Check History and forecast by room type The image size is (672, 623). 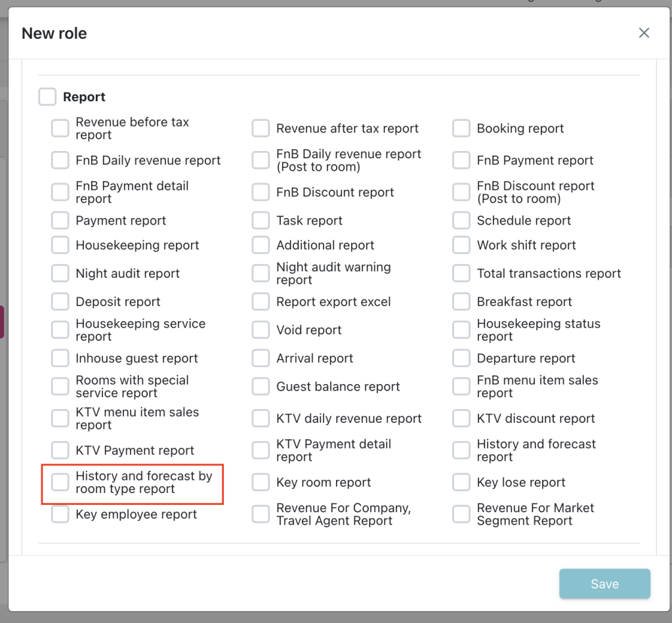coord(60,483)
